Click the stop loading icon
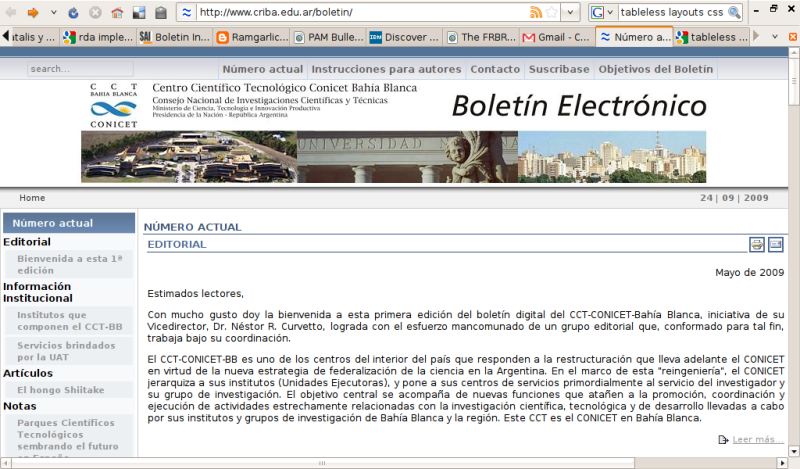Screen dimensions: 800x469 [96, 13]
